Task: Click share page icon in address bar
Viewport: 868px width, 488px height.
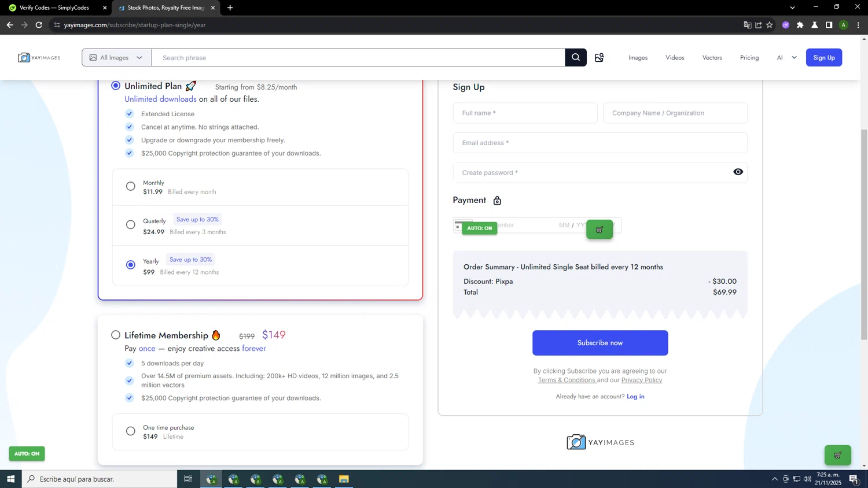Action: [758, 25]
